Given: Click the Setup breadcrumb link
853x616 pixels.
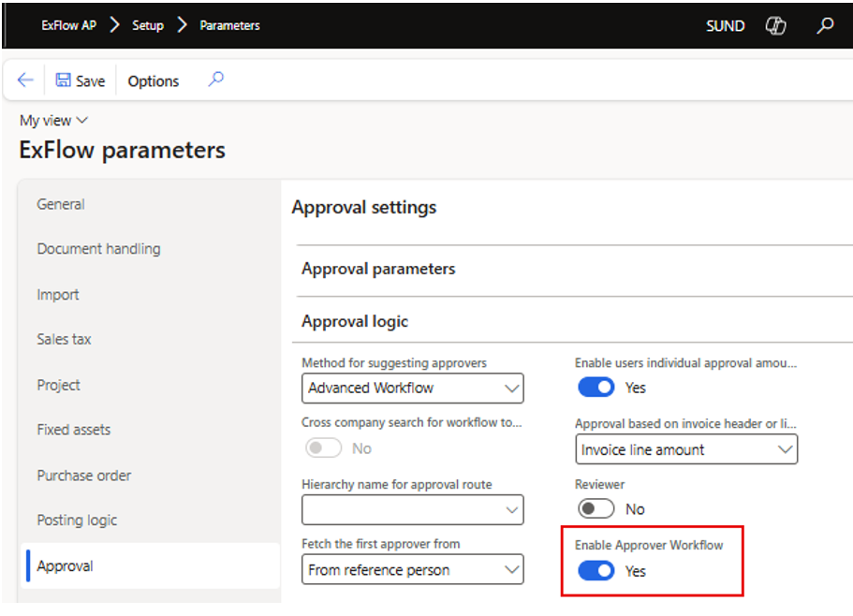Looking at the screenshot, I should pos(148,25).
